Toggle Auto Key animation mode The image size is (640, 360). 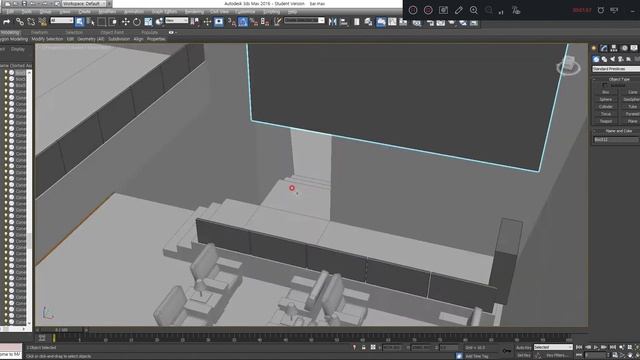click(x=524, y=347)
